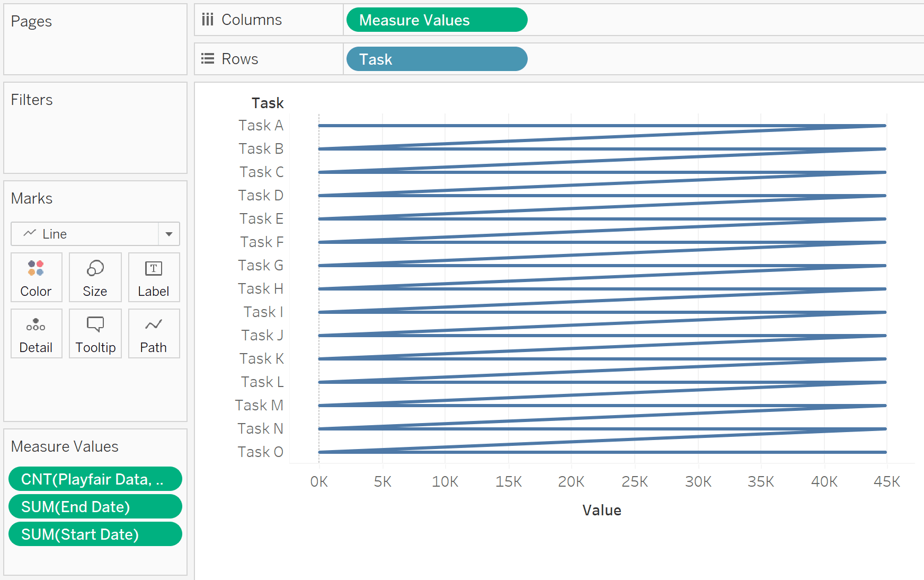
Task: Click the Task column header
Action: click(x=267, y=103)
